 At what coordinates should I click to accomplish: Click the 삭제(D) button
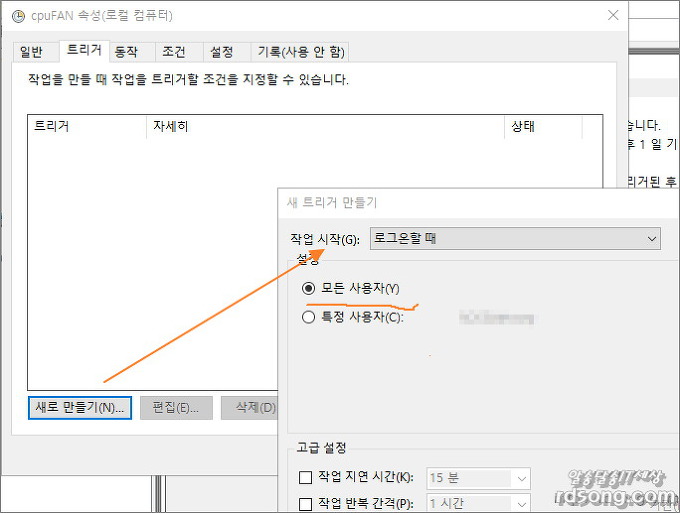point(254,408)
